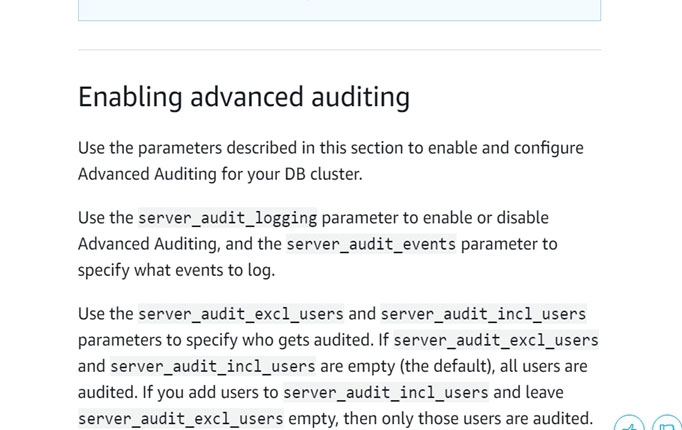This screenshot has height=430, width=682.
Task: Click the phrase 'all users are'
Action: [x=539, y=366]
